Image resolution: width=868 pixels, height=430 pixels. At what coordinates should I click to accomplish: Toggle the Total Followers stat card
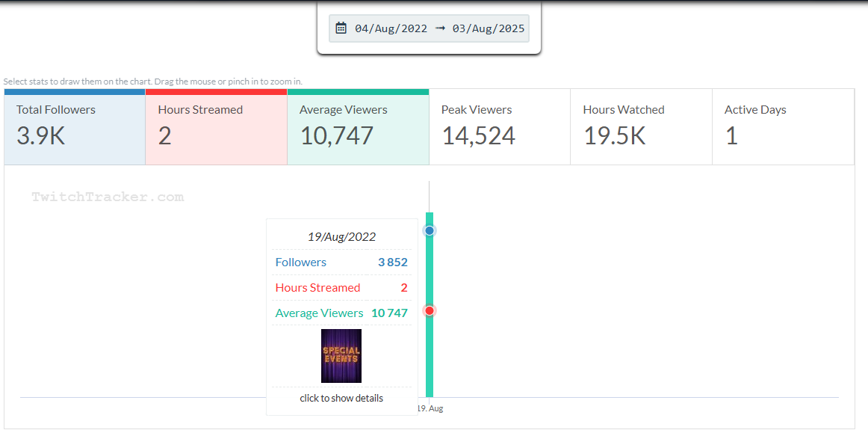tap(75, 127)
